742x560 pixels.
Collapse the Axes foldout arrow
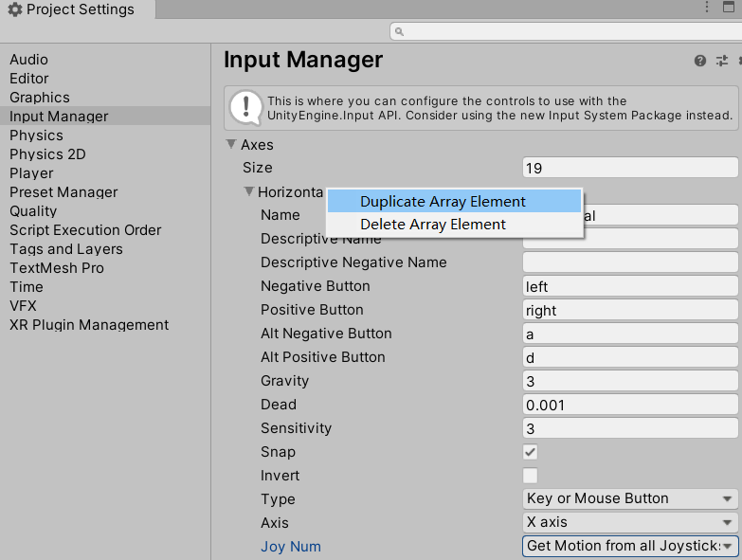coord(230,145)
